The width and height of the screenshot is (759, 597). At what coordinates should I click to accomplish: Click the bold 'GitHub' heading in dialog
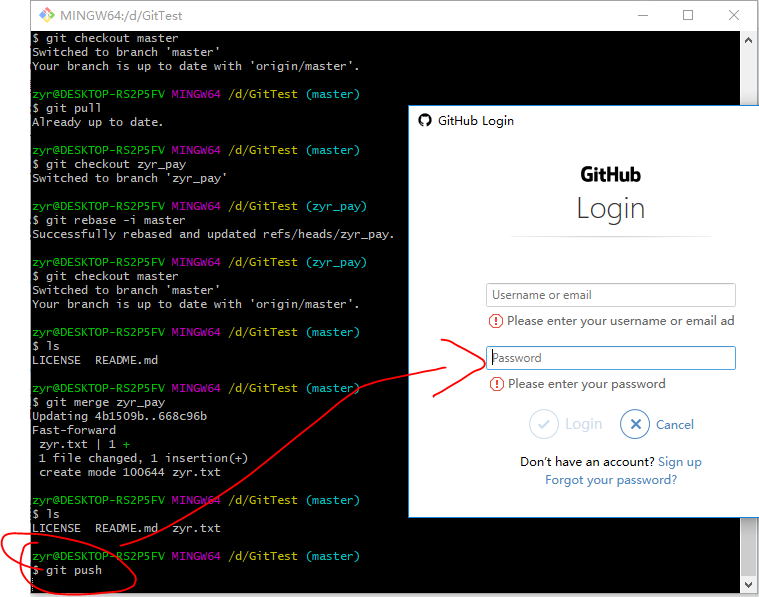click(x=611, y=174)
